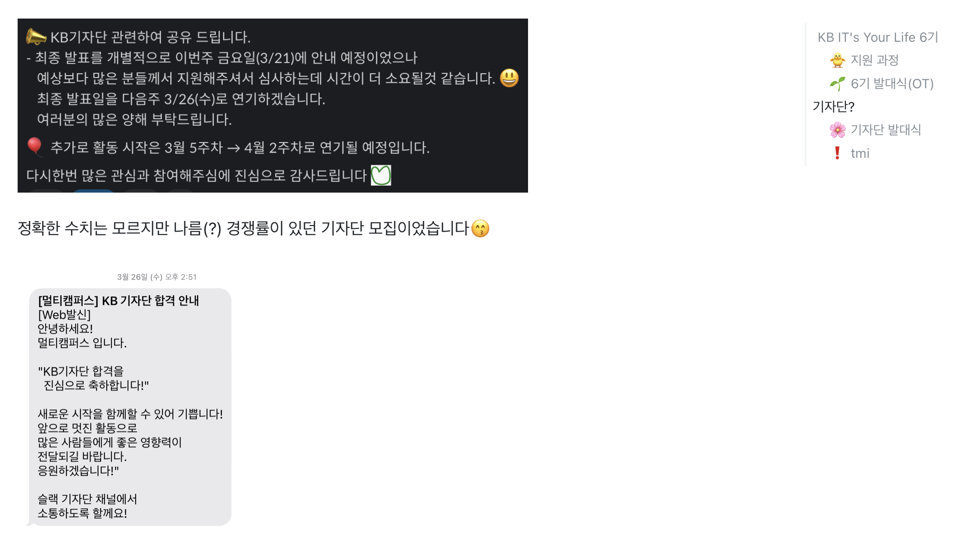Click the red exclamation mark beside tmi
This screenshot has height=543, width=980.
click(837, 153)
